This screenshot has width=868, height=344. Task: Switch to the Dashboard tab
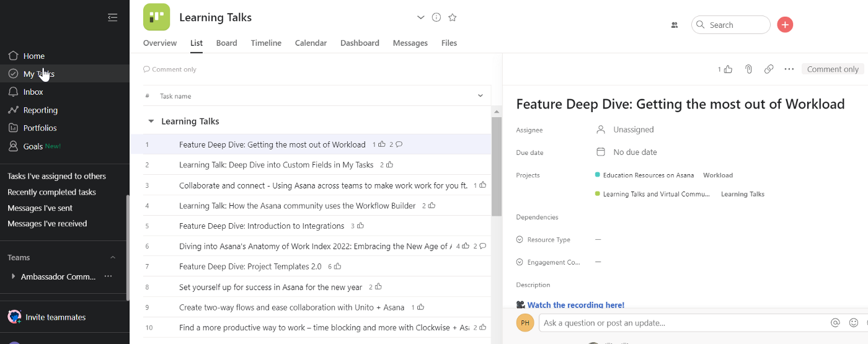point(360,43)
